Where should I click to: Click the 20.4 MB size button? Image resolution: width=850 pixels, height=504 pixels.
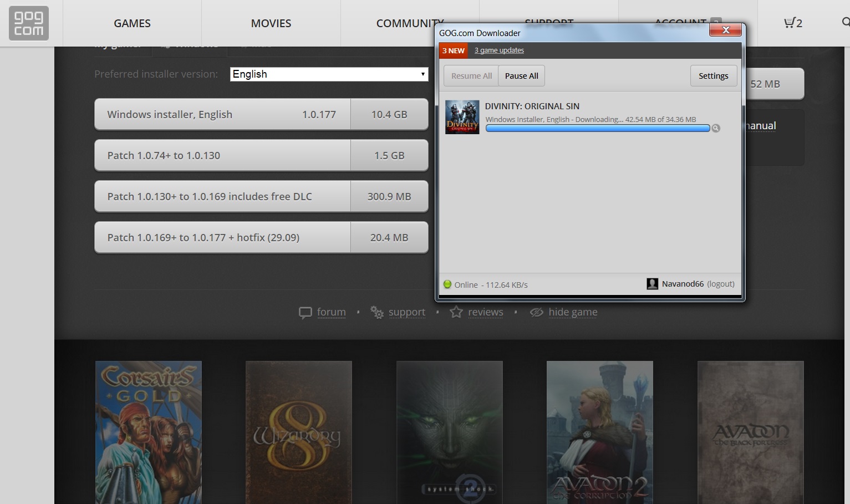(389, 237)
